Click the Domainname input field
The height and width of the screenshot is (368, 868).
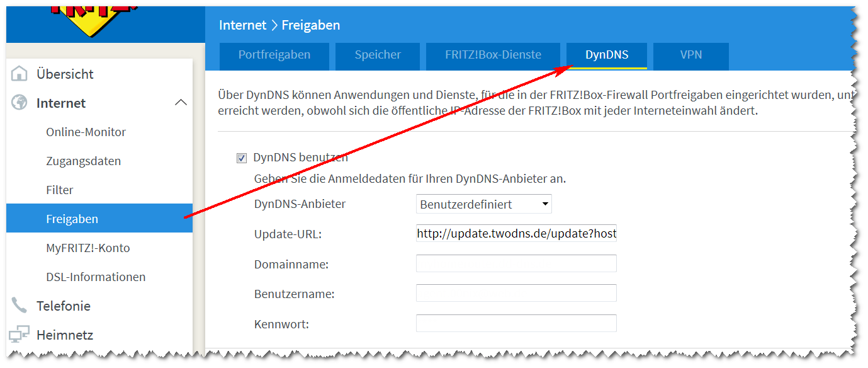coord(516,263)
